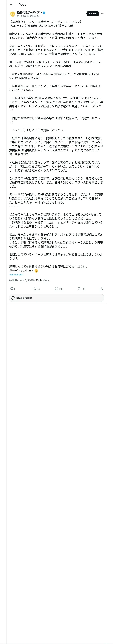Like the post with the heart icon

tap(56, 289)
